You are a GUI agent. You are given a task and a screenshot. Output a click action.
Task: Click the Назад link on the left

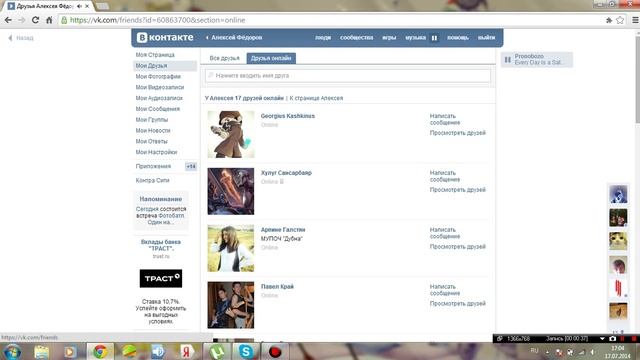[x=21, y=38]
